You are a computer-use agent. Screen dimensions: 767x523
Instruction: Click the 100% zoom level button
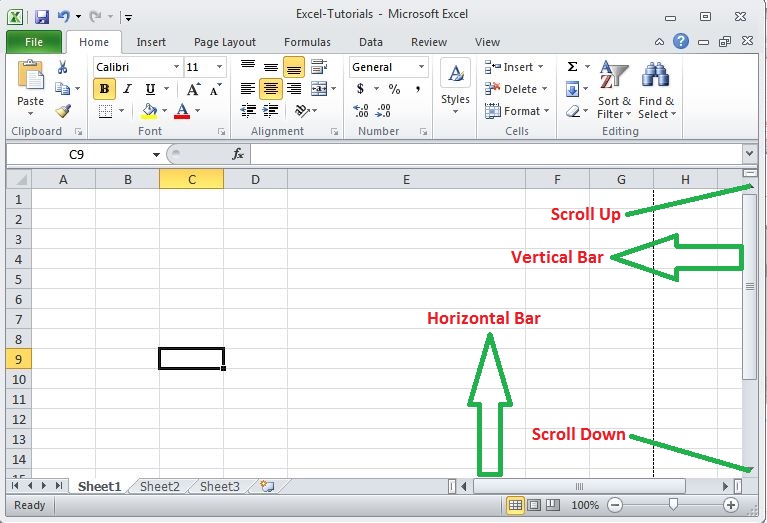point(585,505)
